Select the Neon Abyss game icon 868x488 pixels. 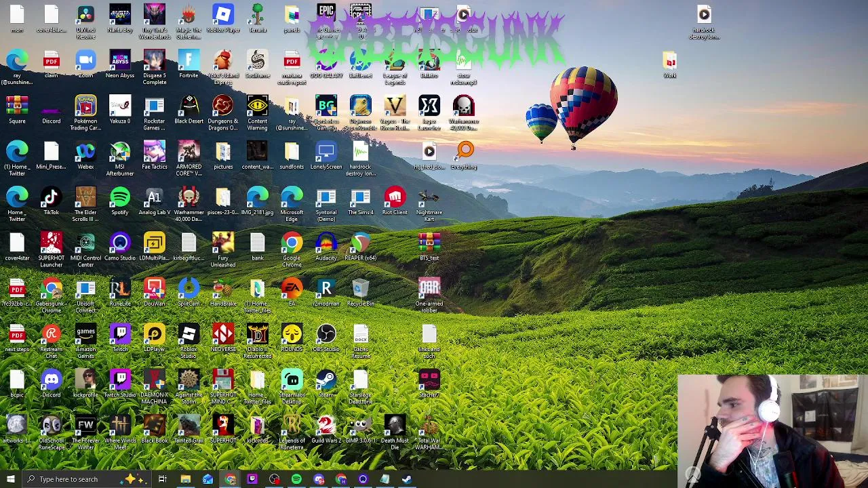(x=120, y=64)
